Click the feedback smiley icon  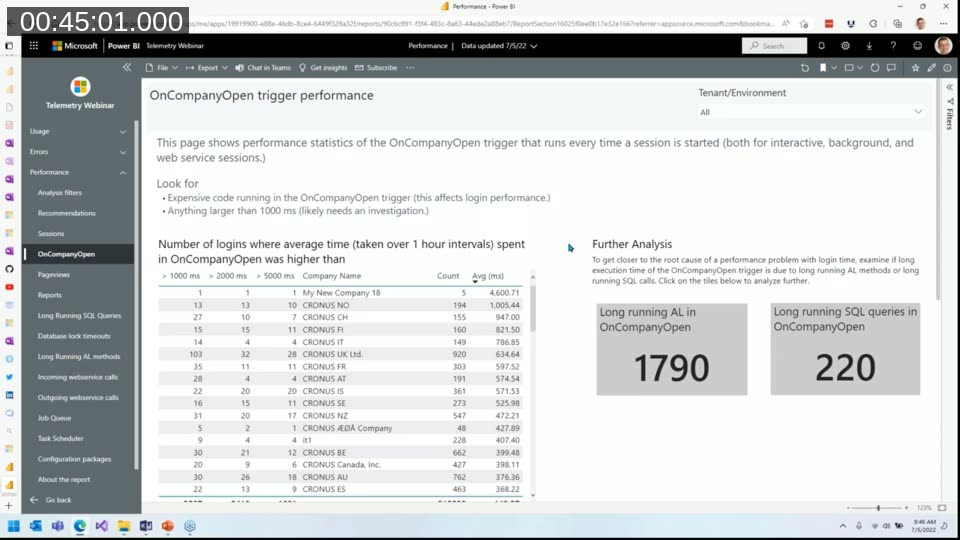tap(917, 46)
